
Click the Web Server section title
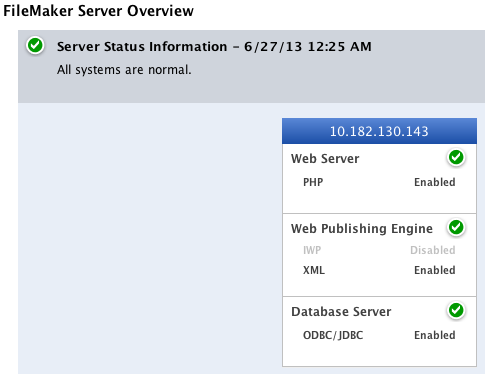(325, 159)
